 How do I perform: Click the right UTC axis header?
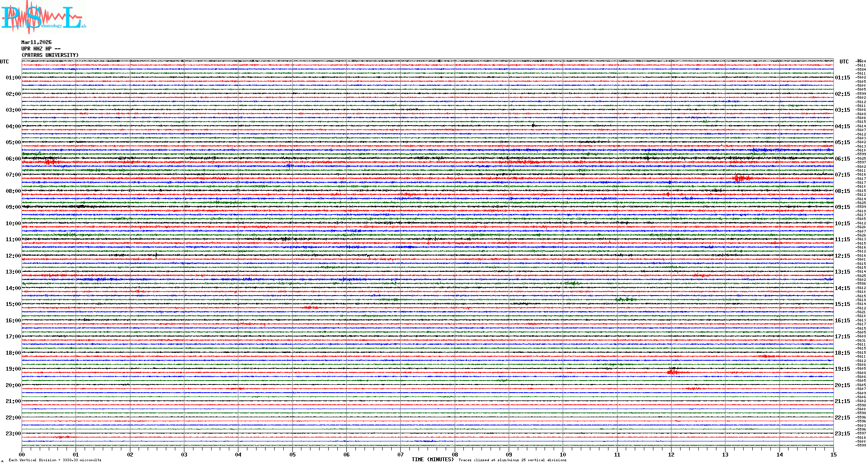[844, 62]
